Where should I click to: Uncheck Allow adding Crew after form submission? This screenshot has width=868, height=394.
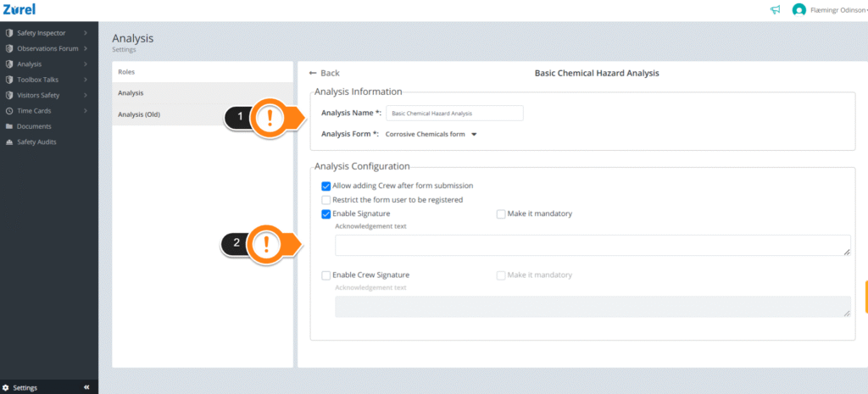coord(326,186)
